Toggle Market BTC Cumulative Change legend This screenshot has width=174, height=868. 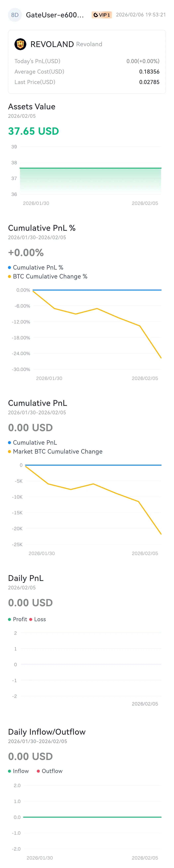coord(55,452)
